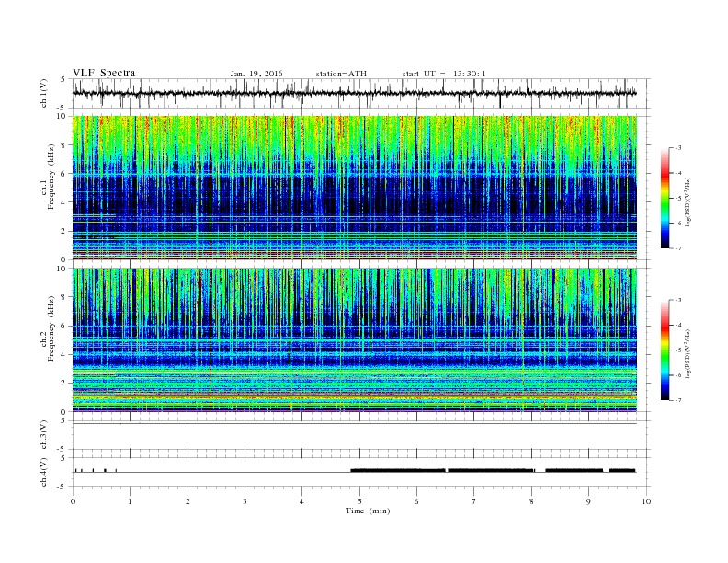Click time axis tick label "7"

474,501
